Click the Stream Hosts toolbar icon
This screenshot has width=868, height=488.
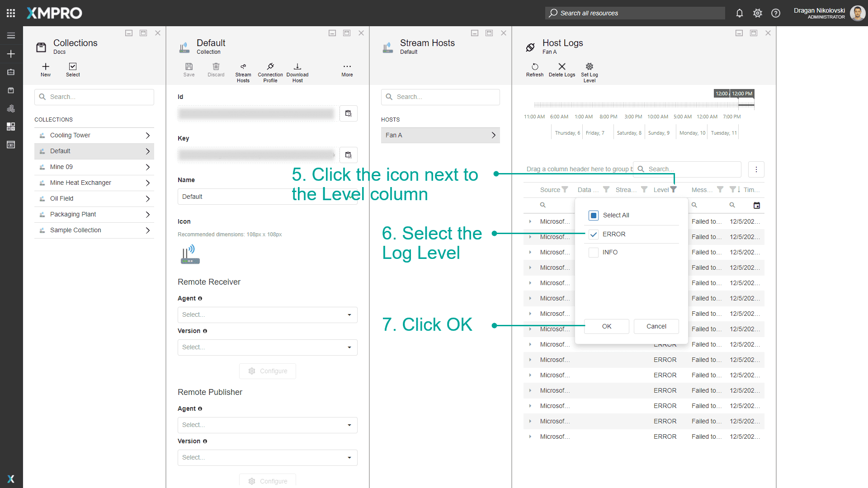(243, 67)
